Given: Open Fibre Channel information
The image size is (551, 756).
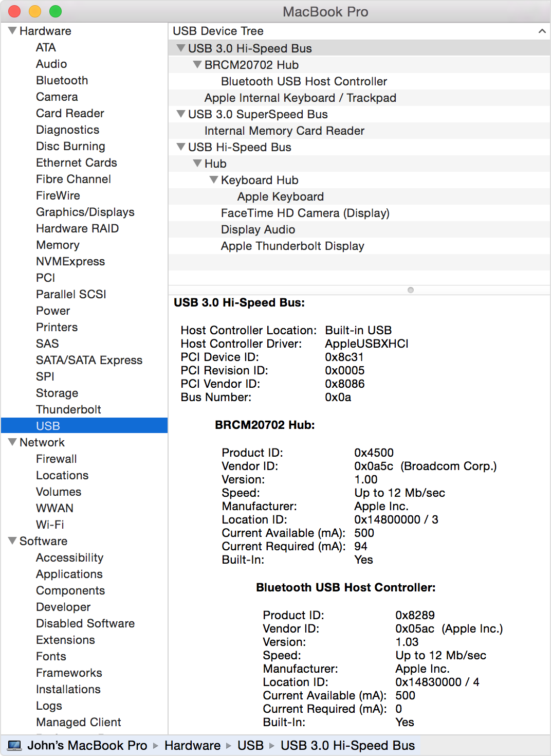Looking at the screenshot, I should pyautogui.click(x=74, y=179).
